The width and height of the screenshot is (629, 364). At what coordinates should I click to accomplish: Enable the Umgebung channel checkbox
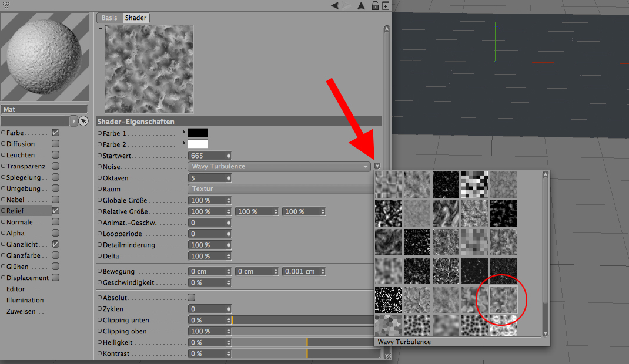[x=56, y=188]
